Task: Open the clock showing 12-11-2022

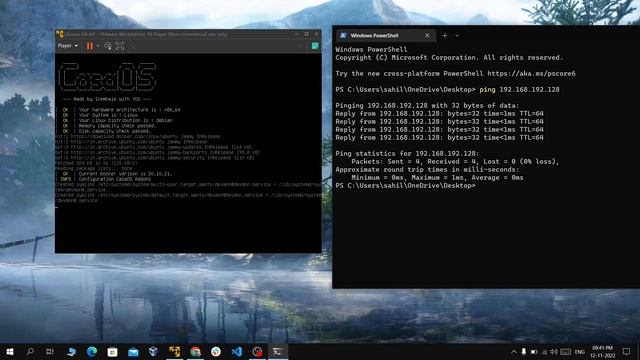Action: 602,351
